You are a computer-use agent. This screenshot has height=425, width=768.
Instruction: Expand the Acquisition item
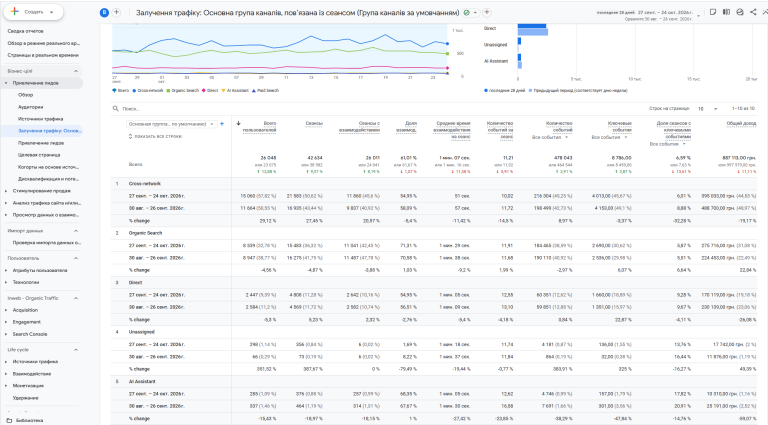point(6,310)
